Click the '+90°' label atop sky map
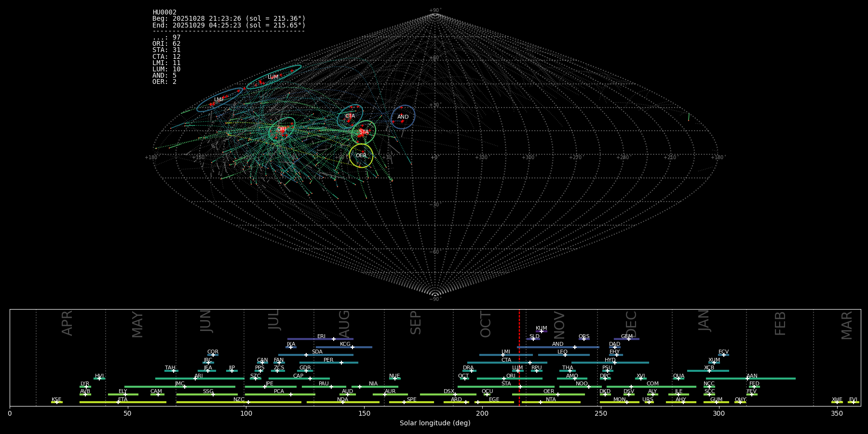Image resolution: width=868 pixels, height=434 pixels. click(435, 11)
